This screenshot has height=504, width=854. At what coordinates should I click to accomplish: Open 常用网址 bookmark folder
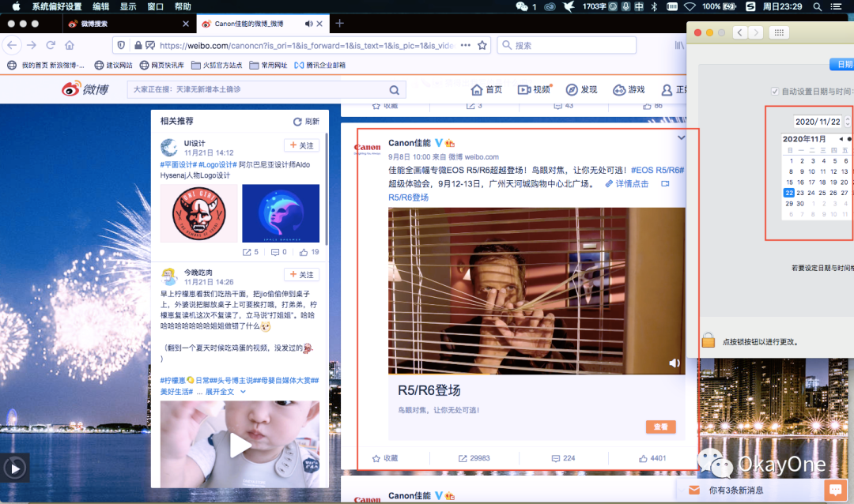click(x=268, y=65)
